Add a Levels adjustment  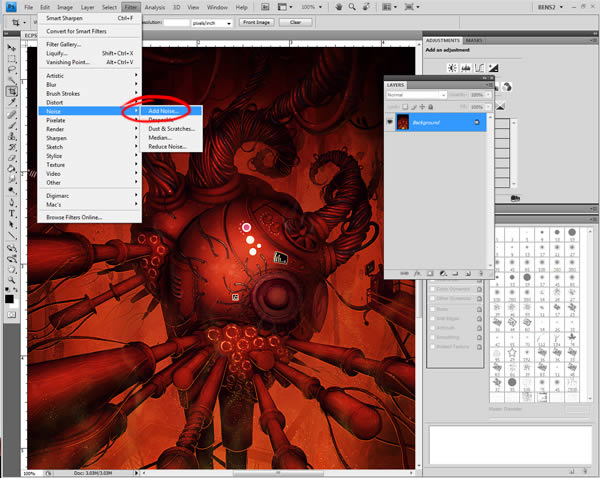466,68
